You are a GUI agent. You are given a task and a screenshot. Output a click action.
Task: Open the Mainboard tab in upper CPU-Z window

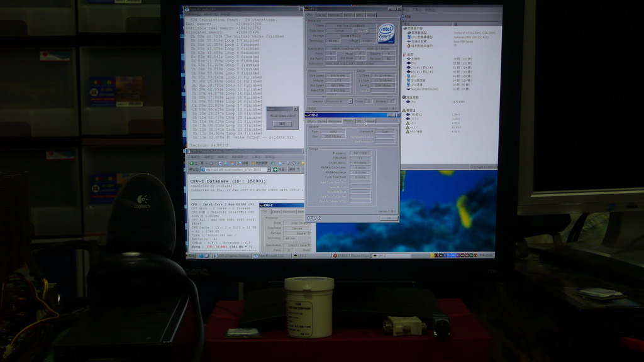click(x=335, y=15)
